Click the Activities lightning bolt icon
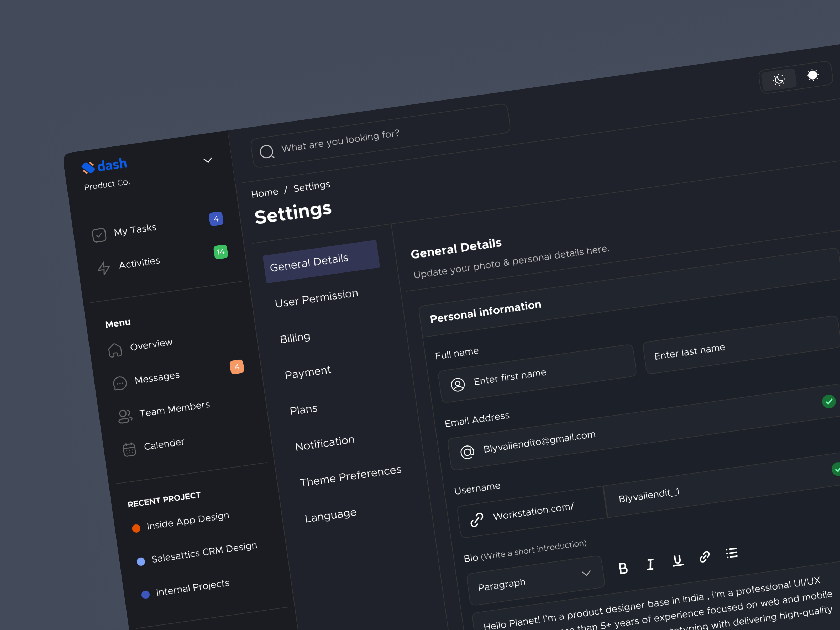840x630 pixels. click(104, 268)
